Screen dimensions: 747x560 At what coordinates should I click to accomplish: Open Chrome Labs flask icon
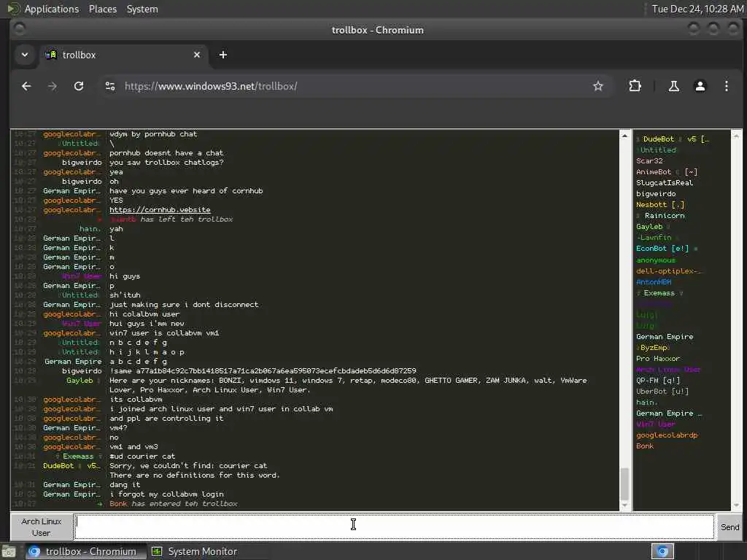click(x=673, y=86)
